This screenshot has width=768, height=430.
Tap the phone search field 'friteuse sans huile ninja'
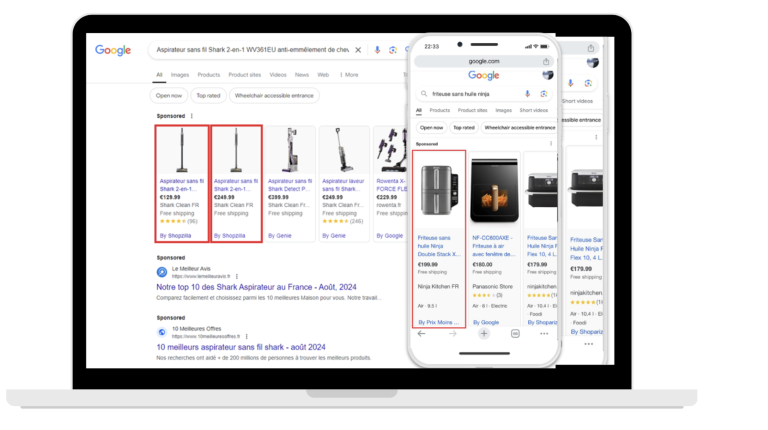click(x=460, y=94)
